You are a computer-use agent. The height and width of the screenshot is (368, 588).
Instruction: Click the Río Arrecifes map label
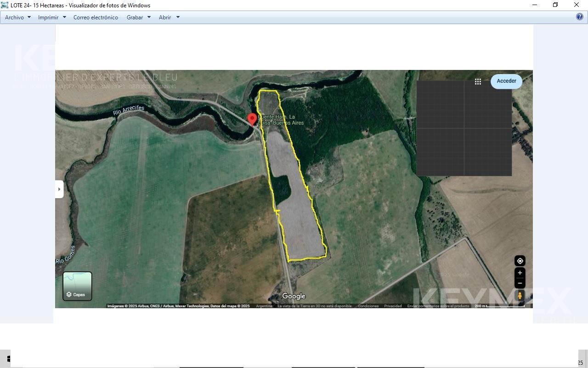tap(129, 110)
